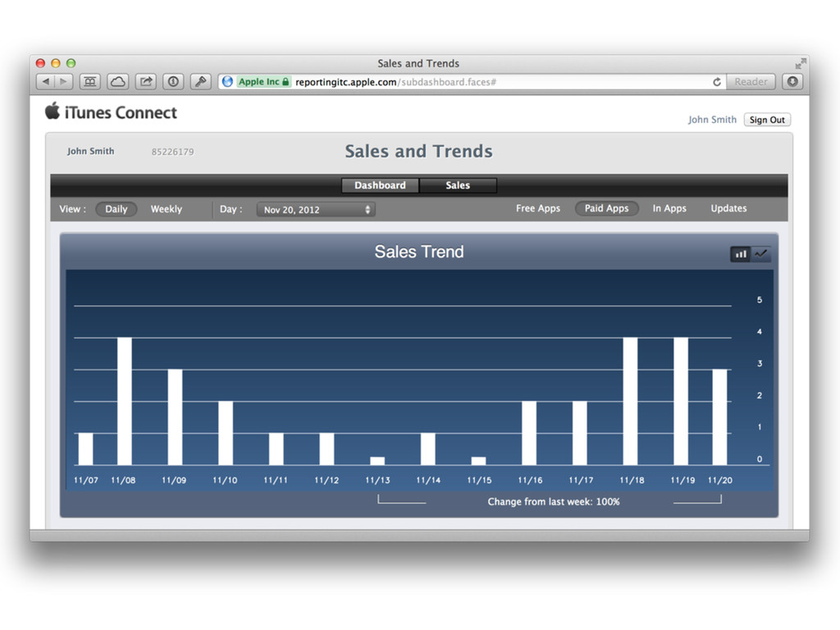Screen dimensions: 840x630
Task: Click John Smith name beside vendor number
Action: coord(90,151)
